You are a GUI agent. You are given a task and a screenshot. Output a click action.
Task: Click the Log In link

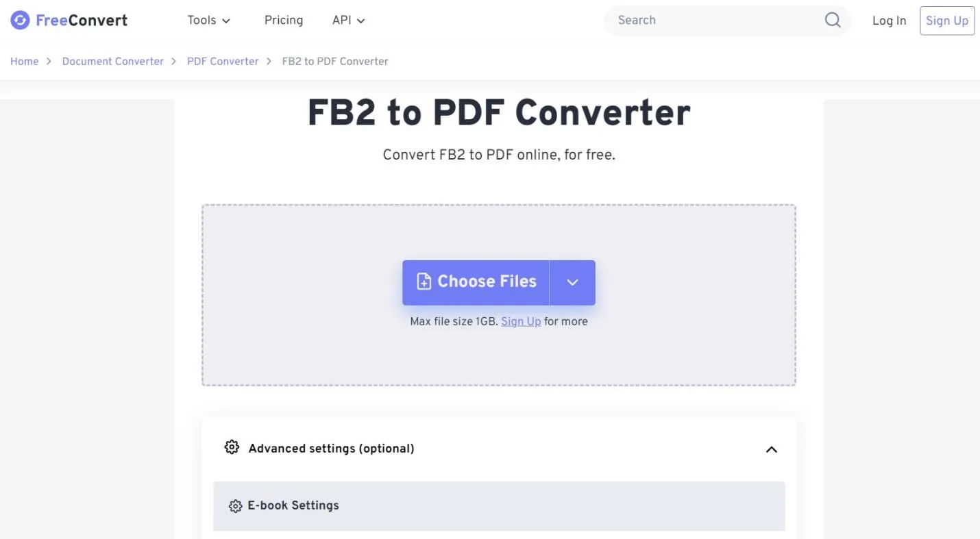point(889,20)
